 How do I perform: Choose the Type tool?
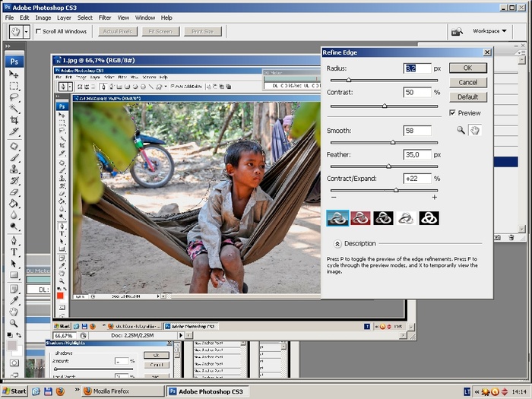click(x=14, y=252)
